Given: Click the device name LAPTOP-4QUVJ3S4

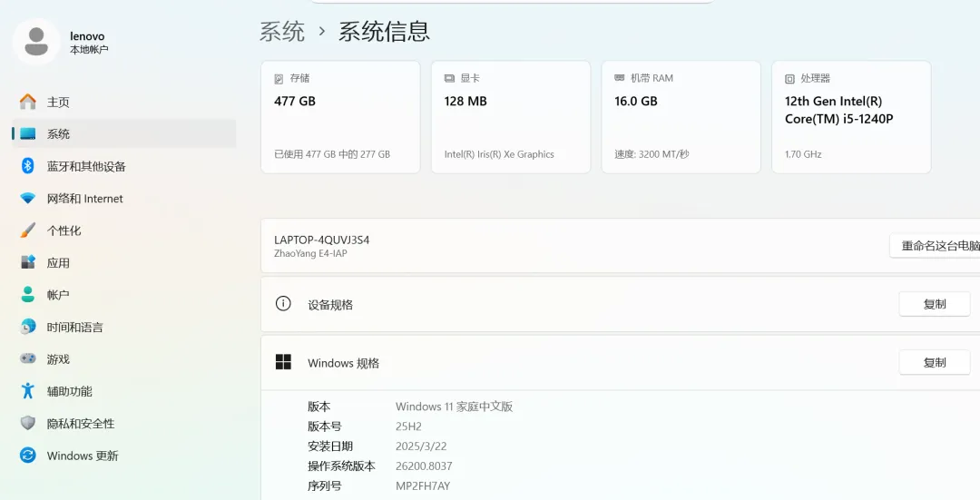Looking at the screenshot, I should point(321,240).
